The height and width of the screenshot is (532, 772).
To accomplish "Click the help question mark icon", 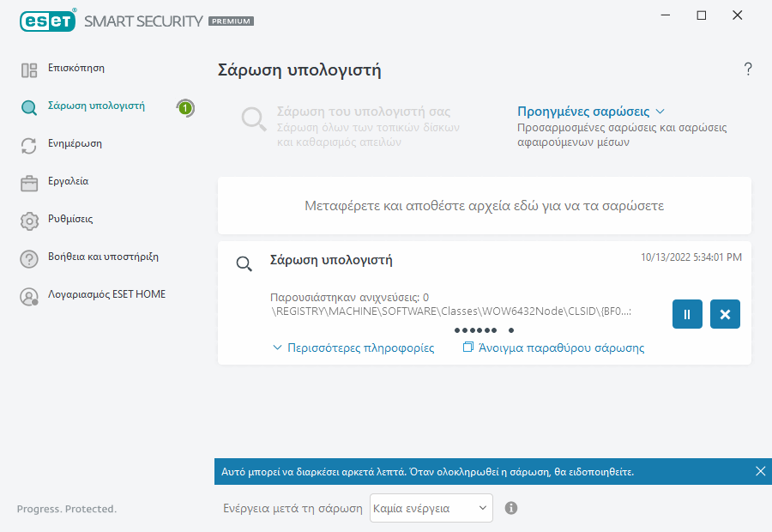I will tap(747, 69).
